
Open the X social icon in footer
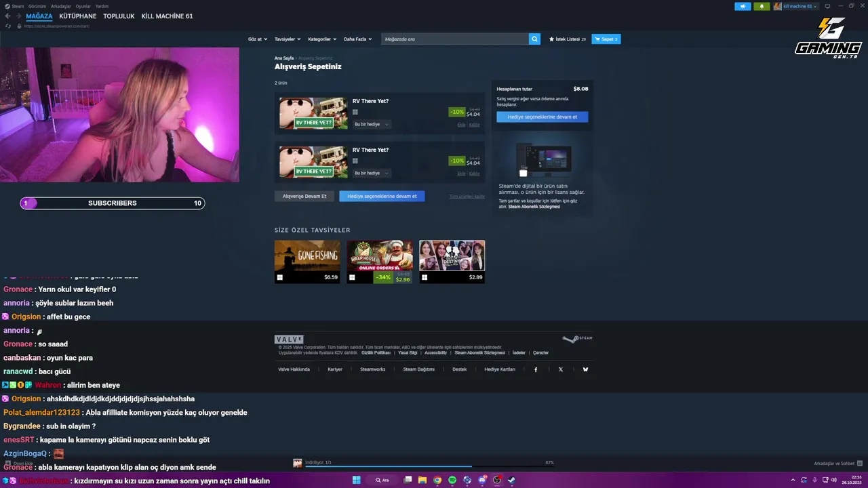561,369
